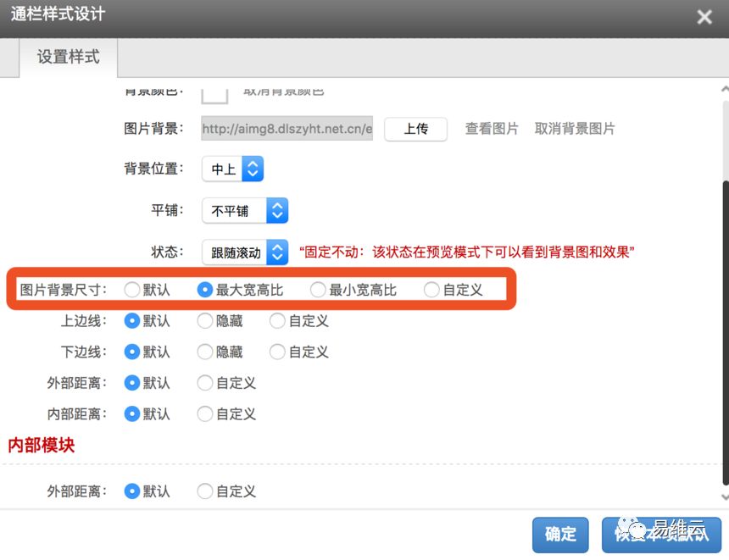The image size is (729, 560).
Task: Switch to the 设置样式 tab
Action: (69, 57)
